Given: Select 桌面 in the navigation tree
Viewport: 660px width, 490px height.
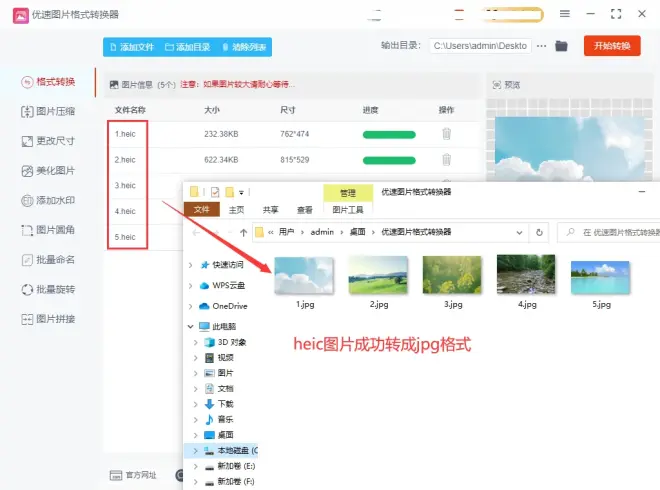Looking at the screenshot, I should 219,435.
